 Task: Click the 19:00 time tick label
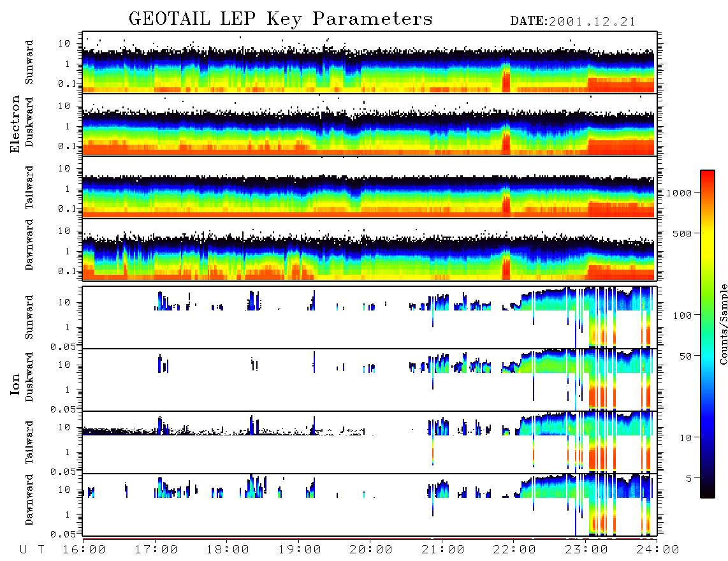(300, 550)
